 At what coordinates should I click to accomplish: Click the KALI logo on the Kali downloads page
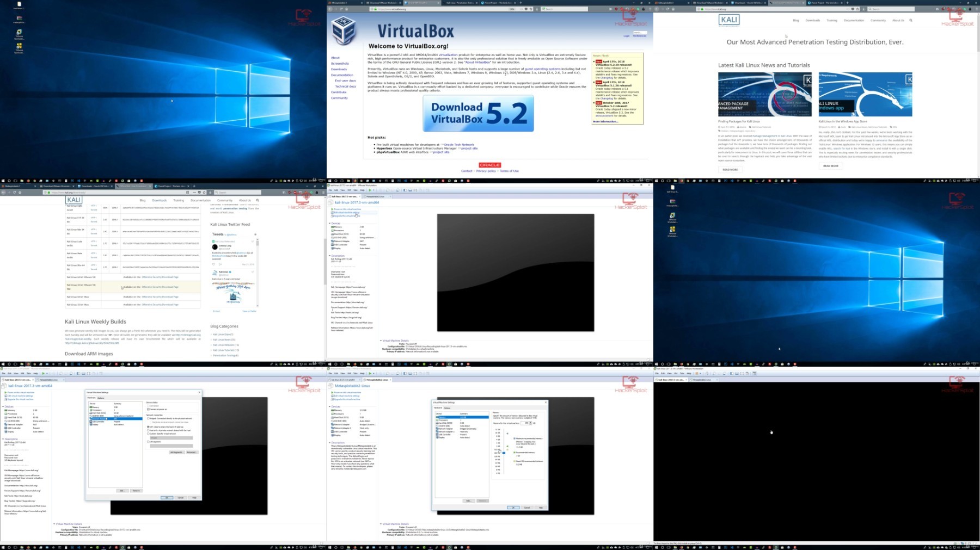pos(74,200)
